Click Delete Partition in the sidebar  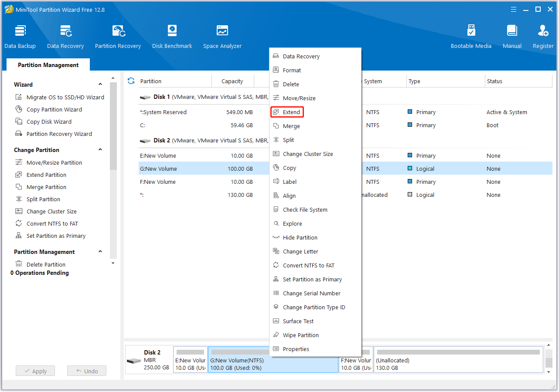[41, 264]
